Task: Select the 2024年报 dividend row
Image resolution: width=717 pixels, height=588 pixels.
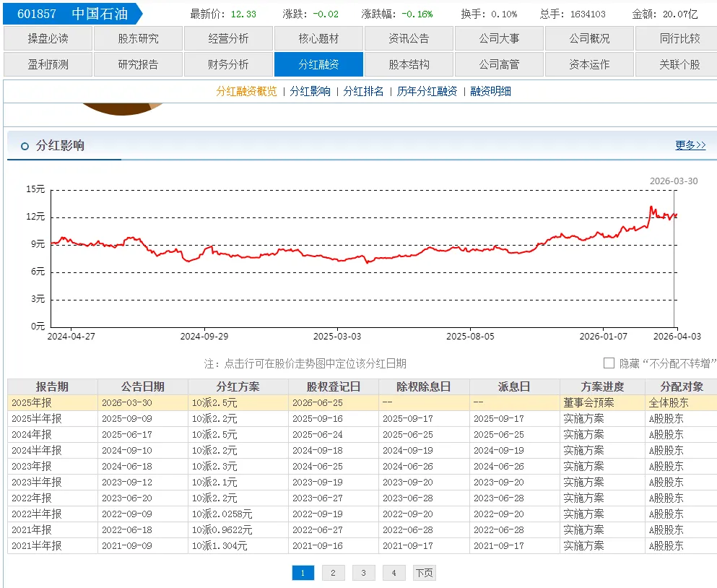Action: (362, 434)
